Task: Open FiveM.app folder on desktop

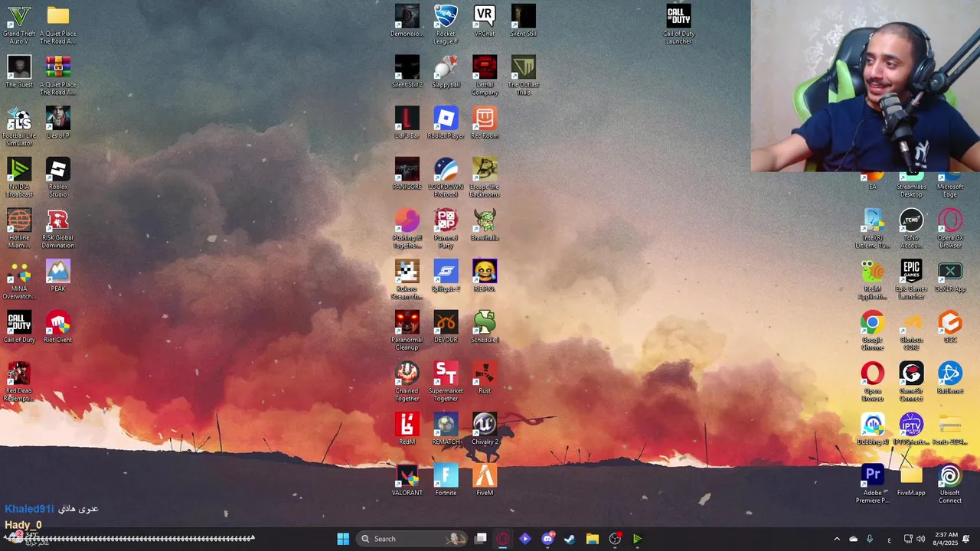Action: click(x=911, y=480)
